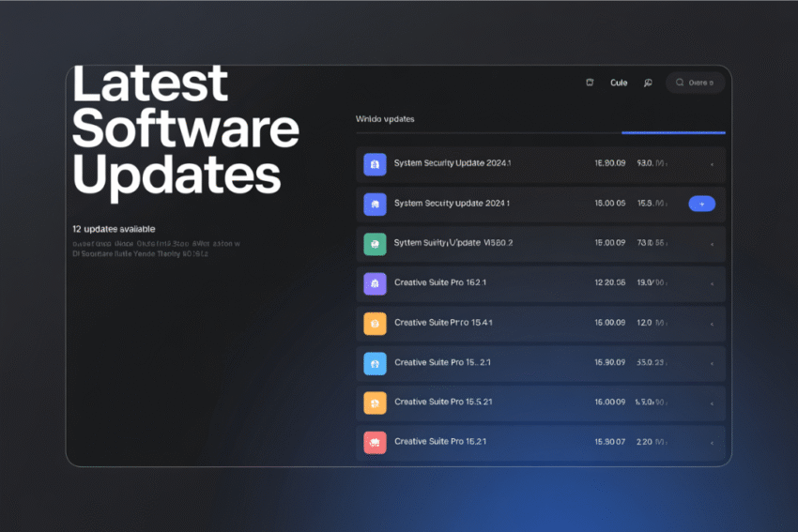Click the red Creative Suite Pro 16.21 icon

click(x=375, y=443)
